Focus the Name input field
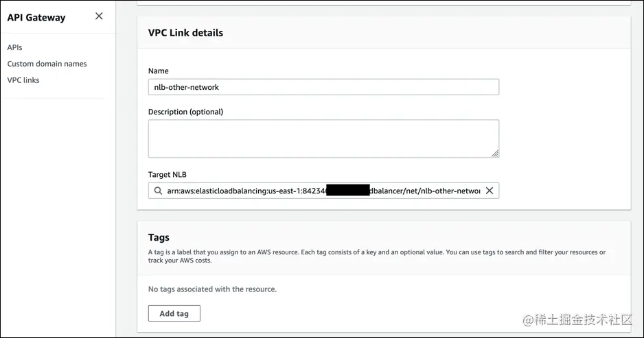This screenshot has width=644, height=338. (323, 87)
